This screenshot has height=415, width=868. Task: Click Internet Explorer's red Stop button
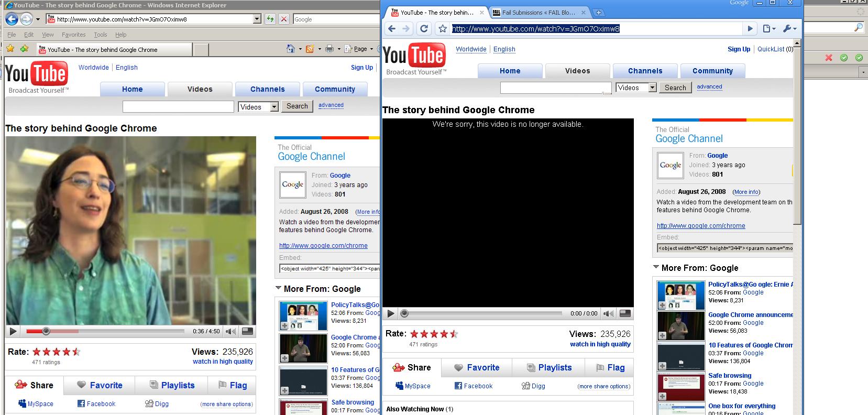pos(283,19)
